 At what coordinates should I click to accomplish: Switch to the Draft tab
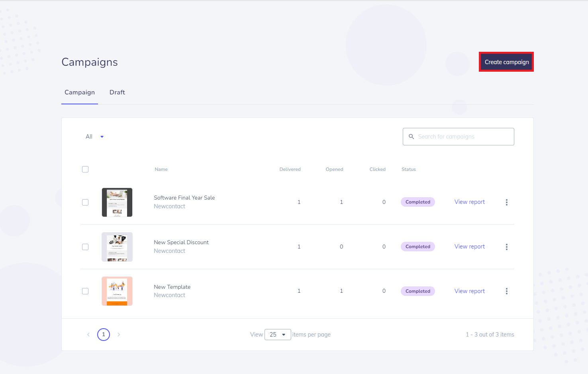[117, 92]
